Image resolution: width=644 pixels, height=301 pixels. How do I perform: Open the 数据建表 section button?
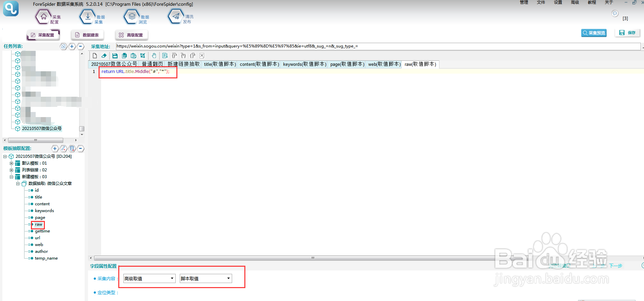[x=87, y=35]
